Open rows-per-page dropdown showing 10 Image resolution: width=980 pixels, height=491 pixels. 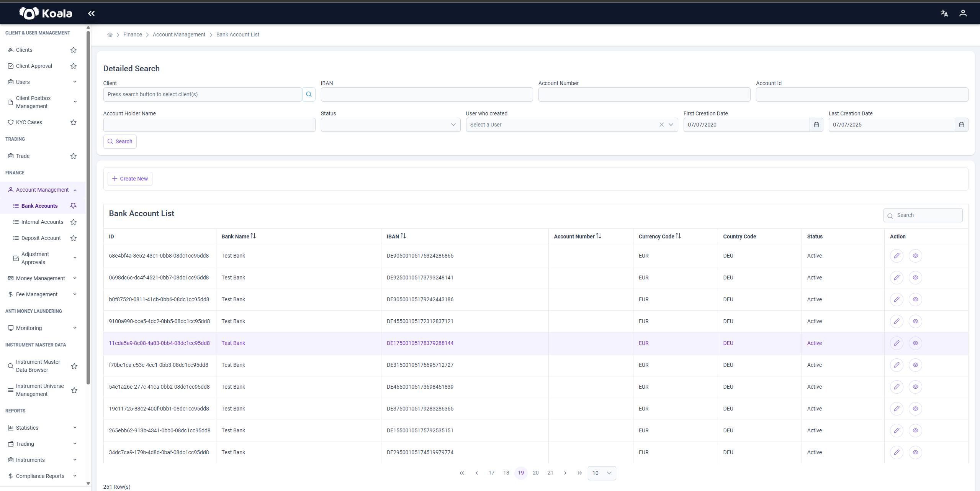click(602, 473)
